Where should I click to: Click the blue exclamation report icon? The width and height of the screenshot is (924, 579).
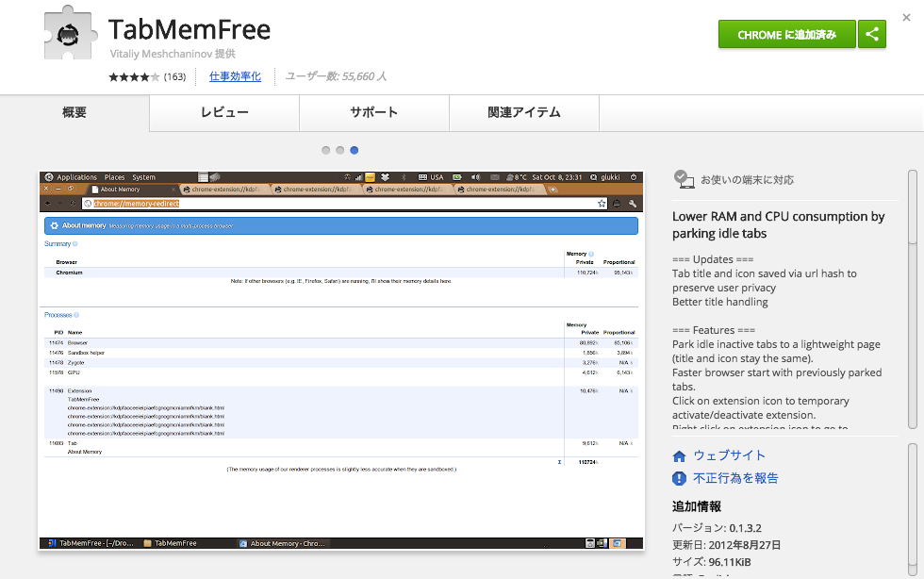click(x=680, y=478)
